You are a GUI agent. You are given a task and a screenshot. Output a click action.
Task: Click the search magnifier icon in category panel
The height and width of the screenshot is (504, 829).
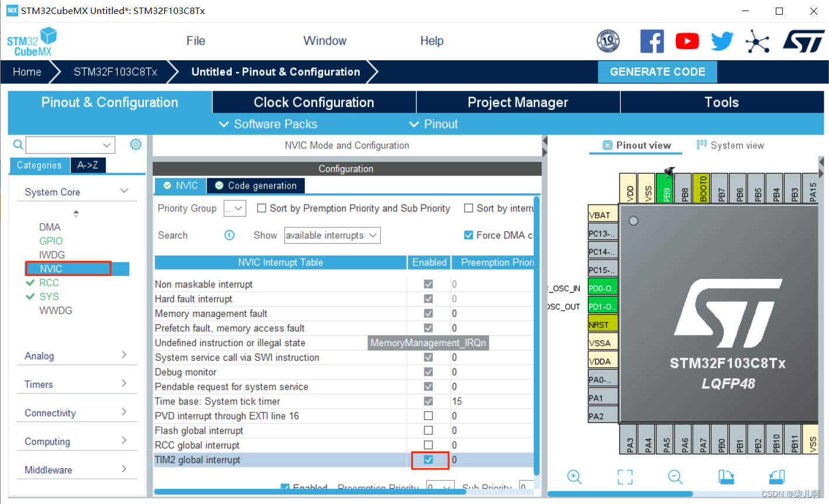point(18,144)
